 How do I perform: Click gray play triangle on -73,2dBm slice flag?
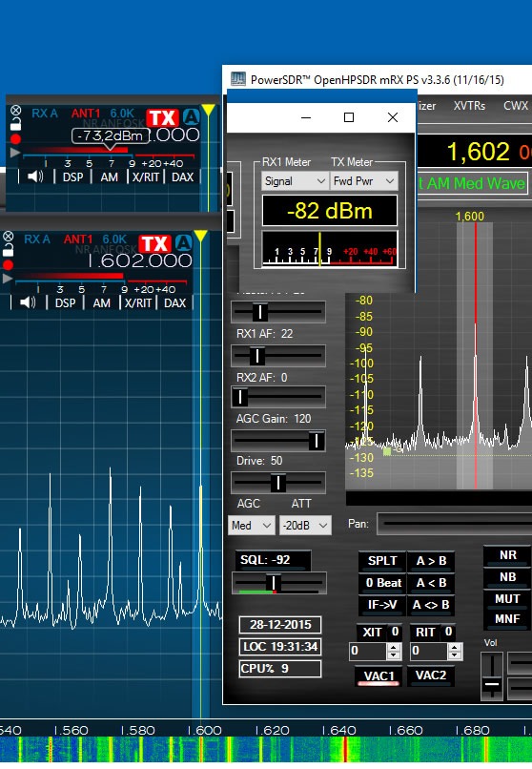pyautogui.click(x=15, y=153)
